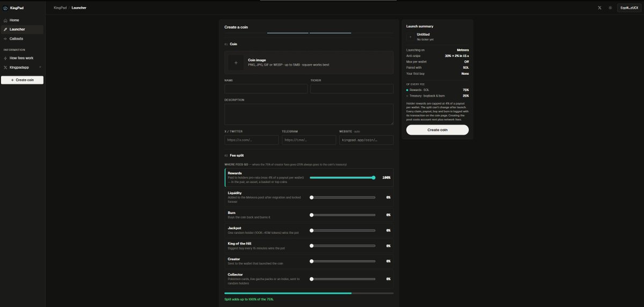This screenshot has height=307, width=644.
Task: Click the Creator fee slider
Action: click(x=342, y=261)
